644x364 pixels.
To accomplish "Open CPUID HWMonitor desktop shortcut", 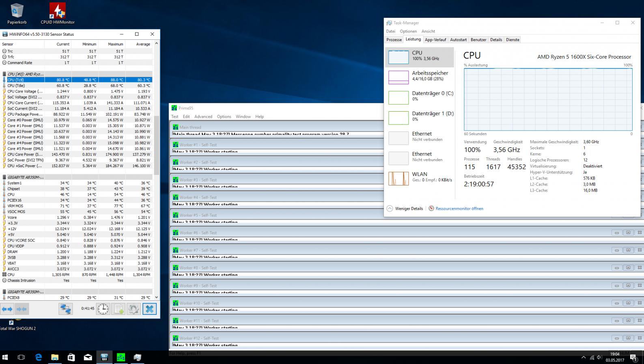I will (58, 13).
